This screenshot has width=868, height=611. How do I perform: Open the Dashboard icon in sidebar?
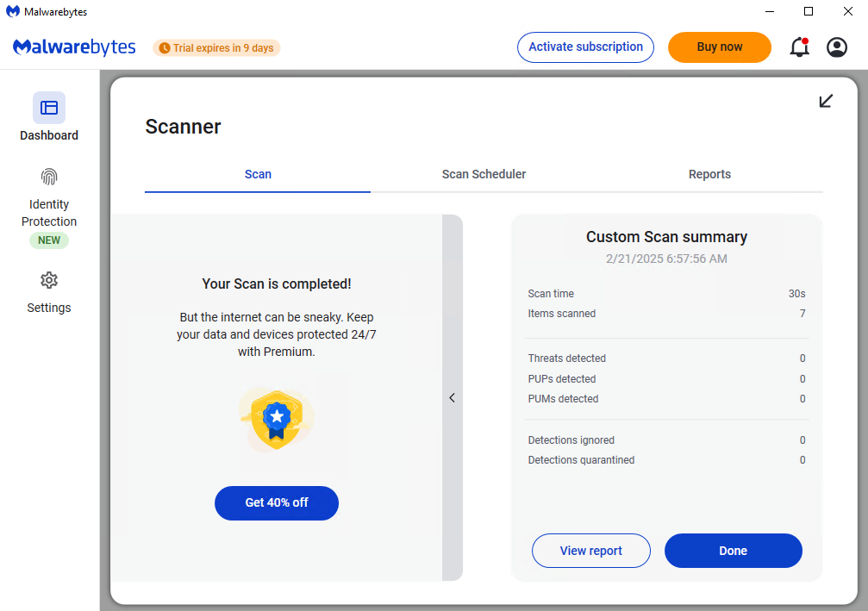click(x=49, y=108)
